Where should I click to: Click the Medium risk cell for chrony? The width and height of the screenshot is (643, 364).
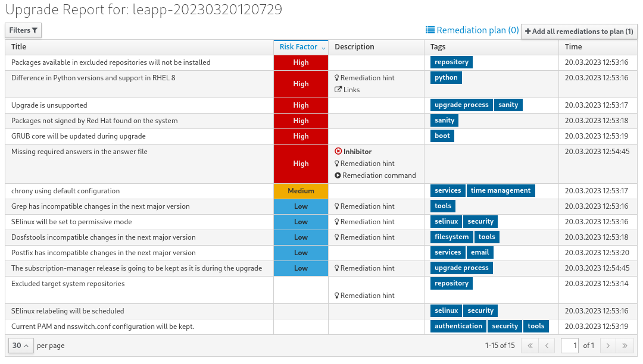click(301, 191)
